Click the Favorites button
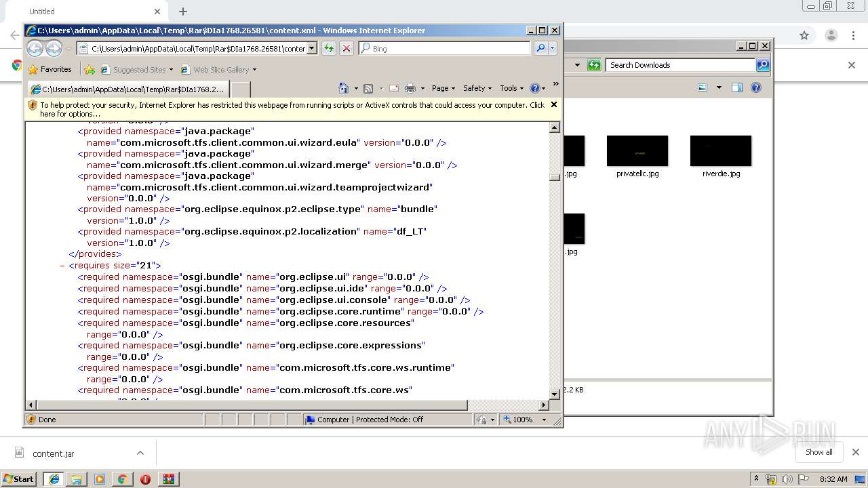Viewport: 868px width, 488px height. pyautogui.click(x=50, y=69)
